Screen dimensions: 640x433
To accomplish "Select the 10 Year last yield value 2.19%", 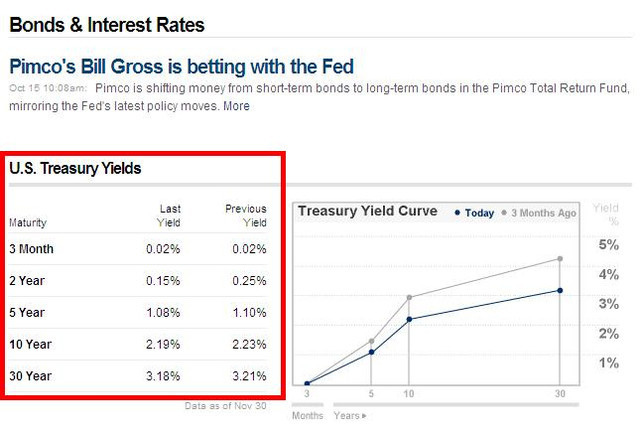I will (163, 344).
